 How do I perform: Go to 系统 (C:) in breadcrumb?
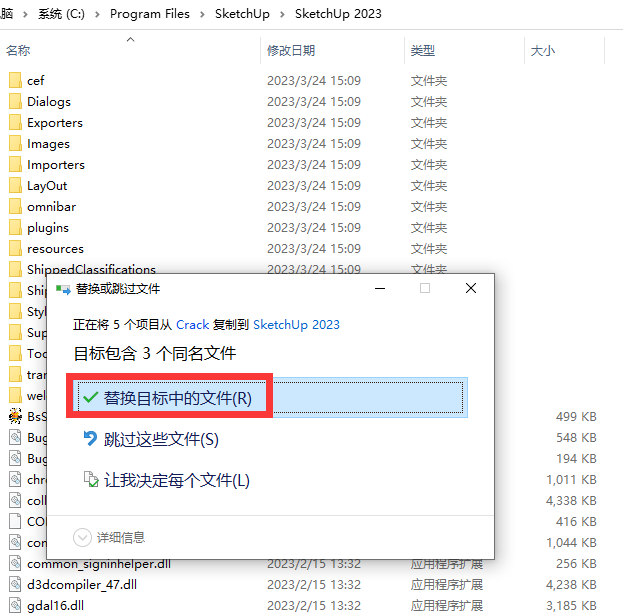coord(61,14)
